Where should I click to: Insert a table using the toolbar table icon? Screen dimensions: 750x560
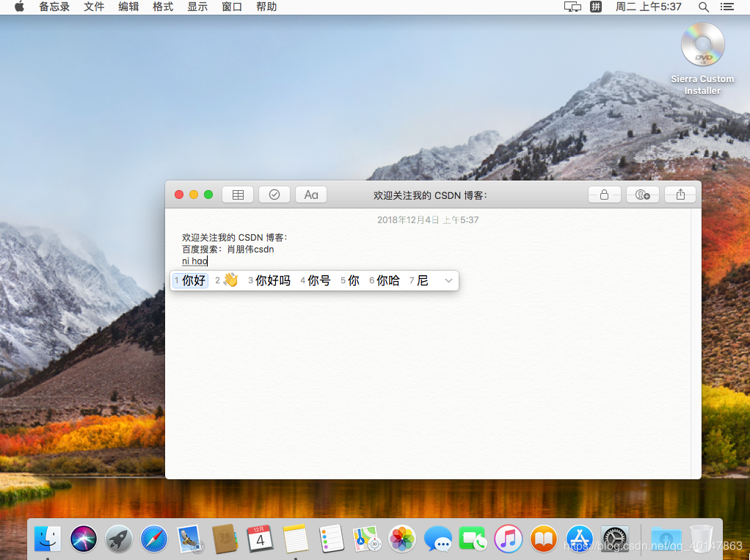(238, 194)
